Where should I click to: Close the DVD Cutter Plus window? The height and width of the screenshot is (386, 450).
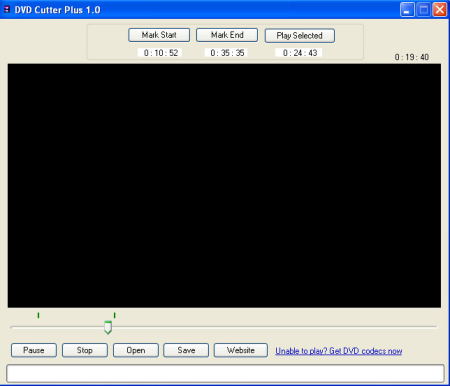click(440, 10)
